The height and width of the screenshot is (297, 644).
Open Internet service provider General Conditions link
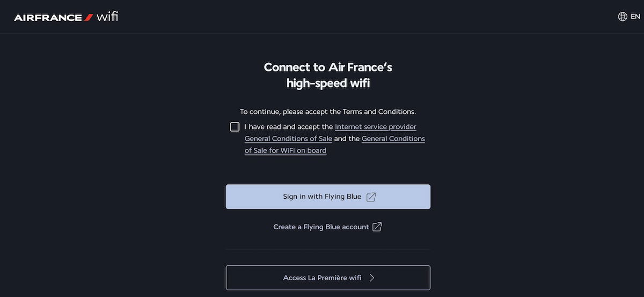[x=375, y=127]
